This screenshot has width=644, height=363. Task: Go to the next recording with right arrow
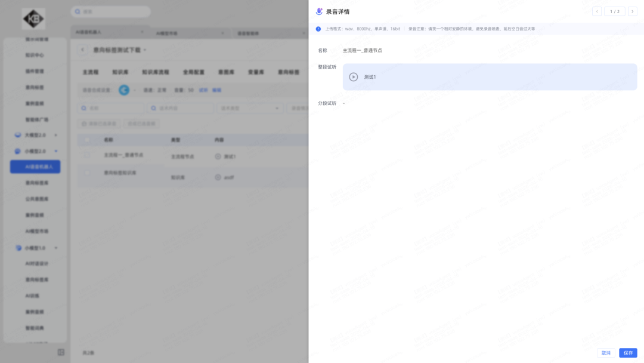point(633,11)
